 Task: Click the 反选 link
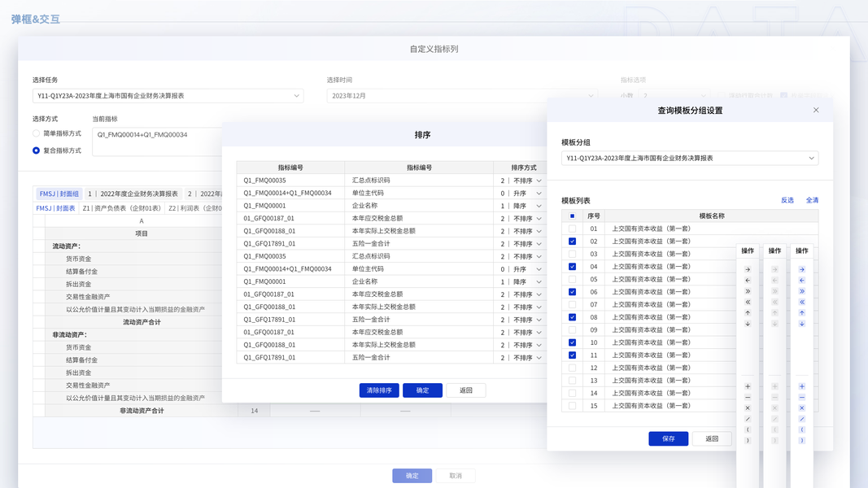[787, 200]
